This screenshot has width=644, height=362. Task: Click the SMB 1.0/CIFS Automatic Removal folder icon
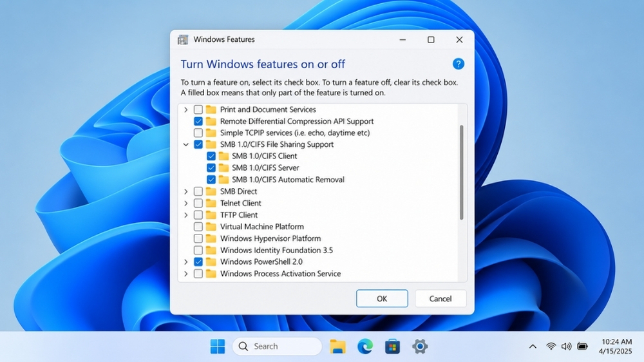click(224, 180)
